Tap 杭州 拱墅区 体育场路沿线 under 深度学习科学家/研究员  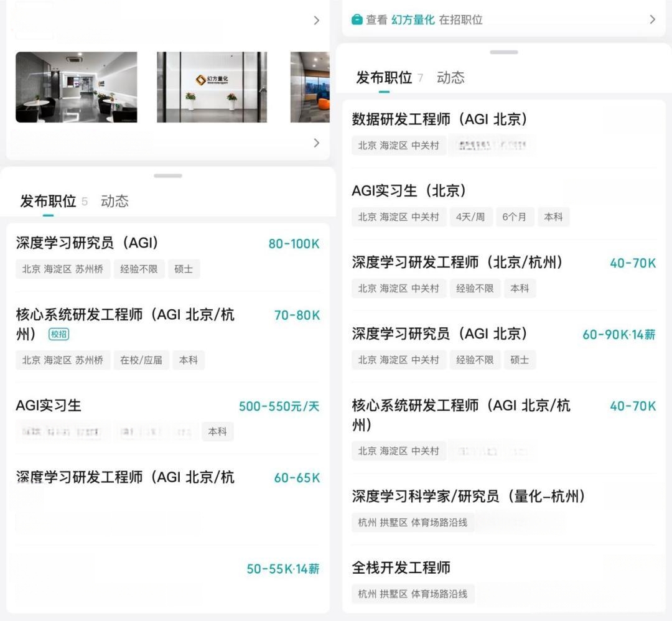pos(413,523)
